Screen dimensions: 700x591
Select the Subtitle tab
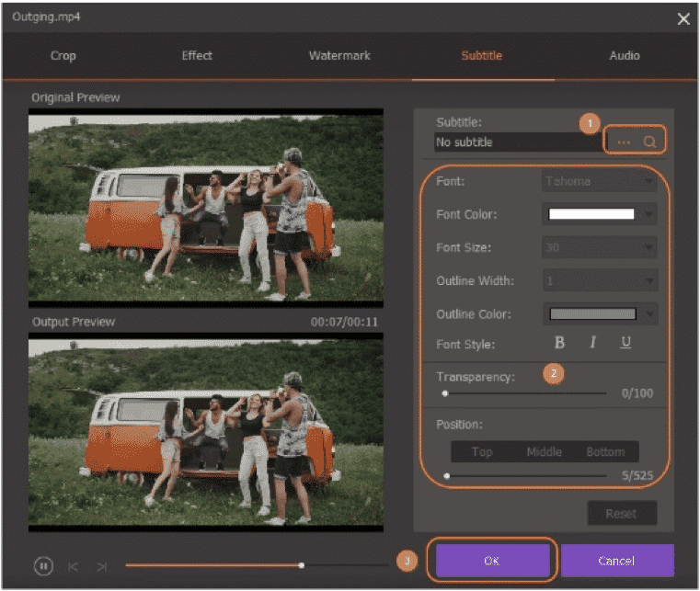pos(482,56)
